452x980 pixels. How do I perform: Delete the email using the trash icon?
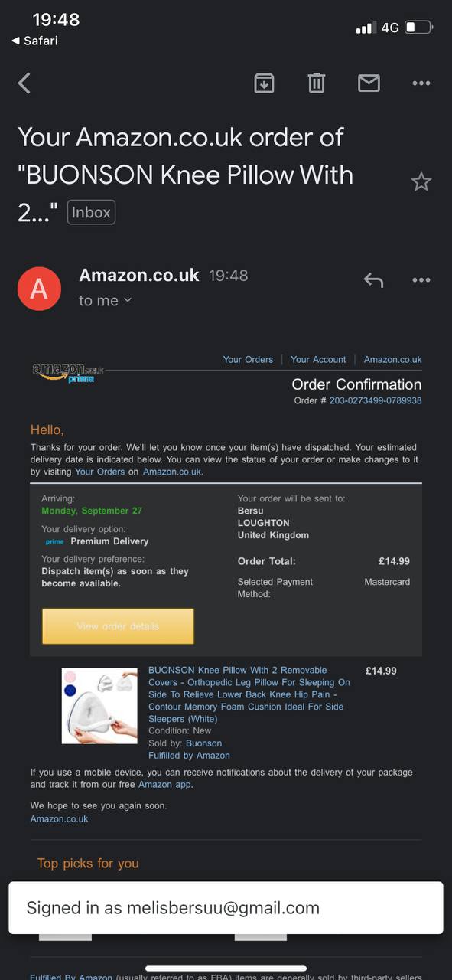coord(317,83)
